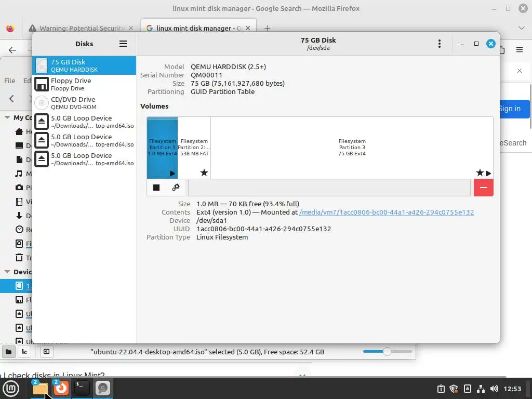Click the floppy disk icon in Disks list

click(42, 84)
